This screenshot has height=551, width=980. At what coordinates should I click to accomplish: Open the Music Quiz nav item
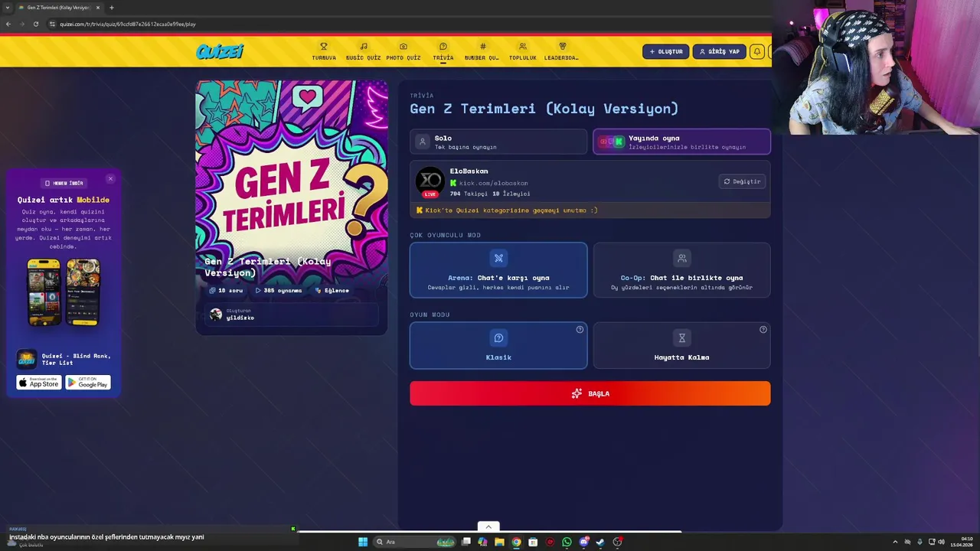point(363,51)
